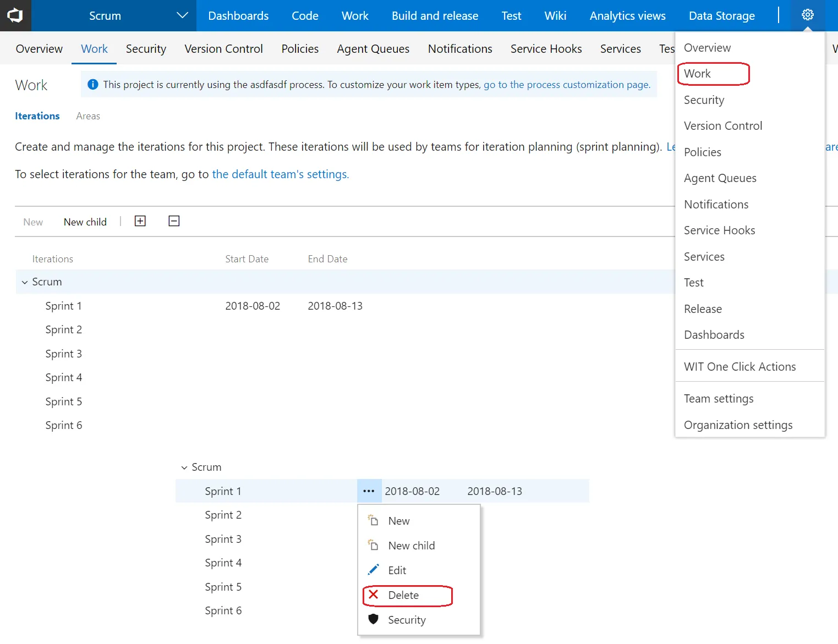Switch to the Services settings tab below the blue bar
Screen dimensions: 838x644
620,49
